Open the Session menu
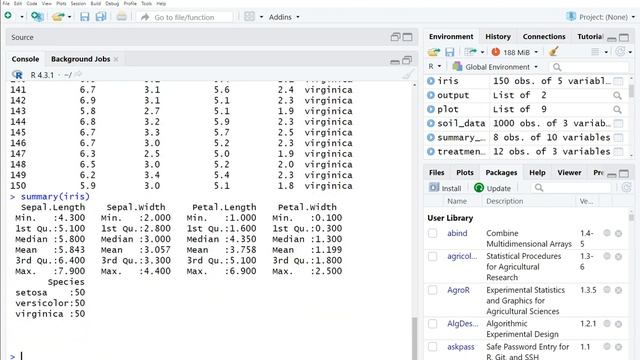This screenshot has height=360, width=640. point(78,3)
